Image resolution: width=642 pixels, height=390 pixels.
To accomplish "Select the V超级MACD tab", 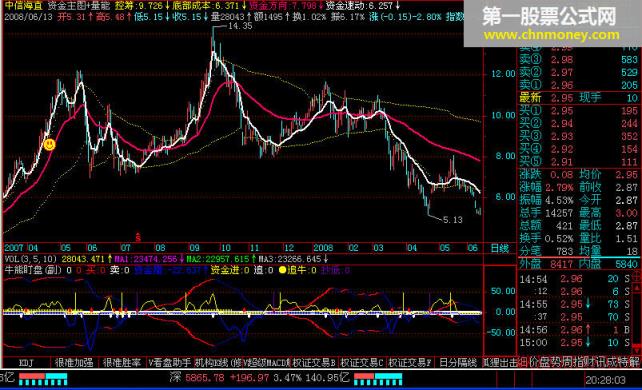I will pyautogui.click(x=266, y=363).
